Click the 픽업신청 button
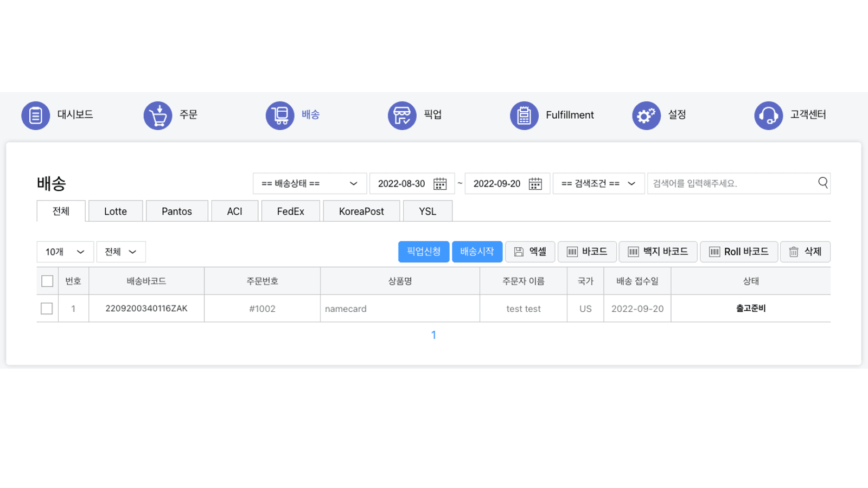The height and width of the screenshot is (488, 868). point(424,252)
